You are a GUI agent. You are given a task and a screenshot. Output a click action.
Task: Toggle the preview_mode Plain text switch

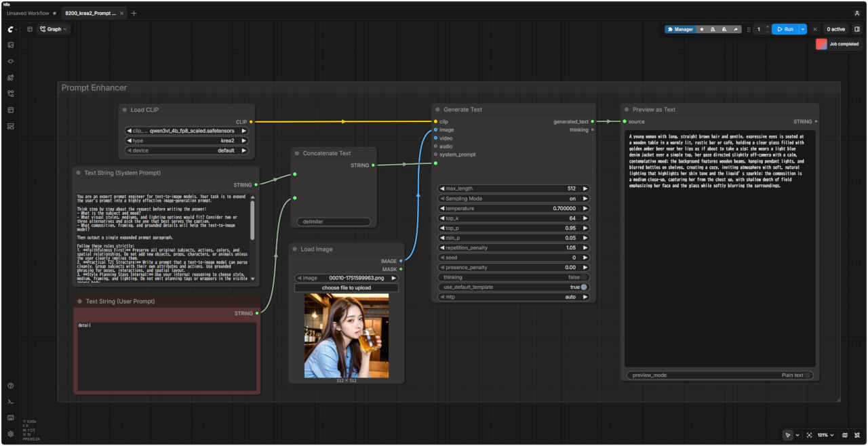(808, 375)
